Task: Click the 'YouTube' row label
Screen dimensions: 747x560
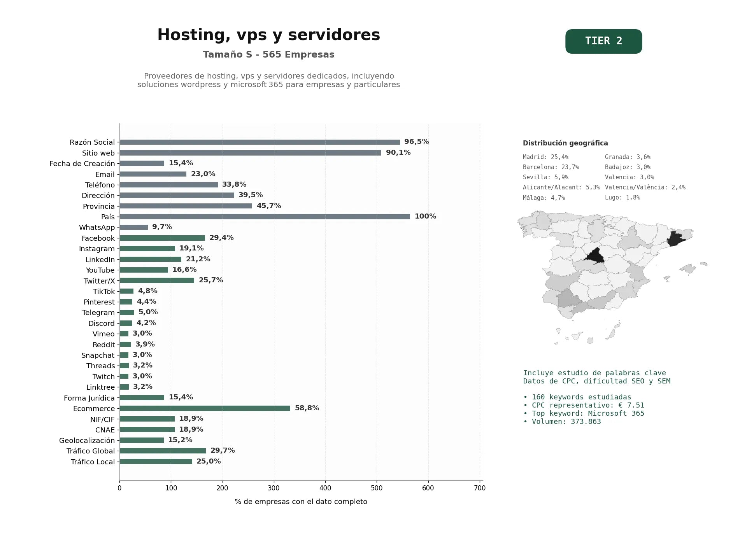Action: [100, 270]
